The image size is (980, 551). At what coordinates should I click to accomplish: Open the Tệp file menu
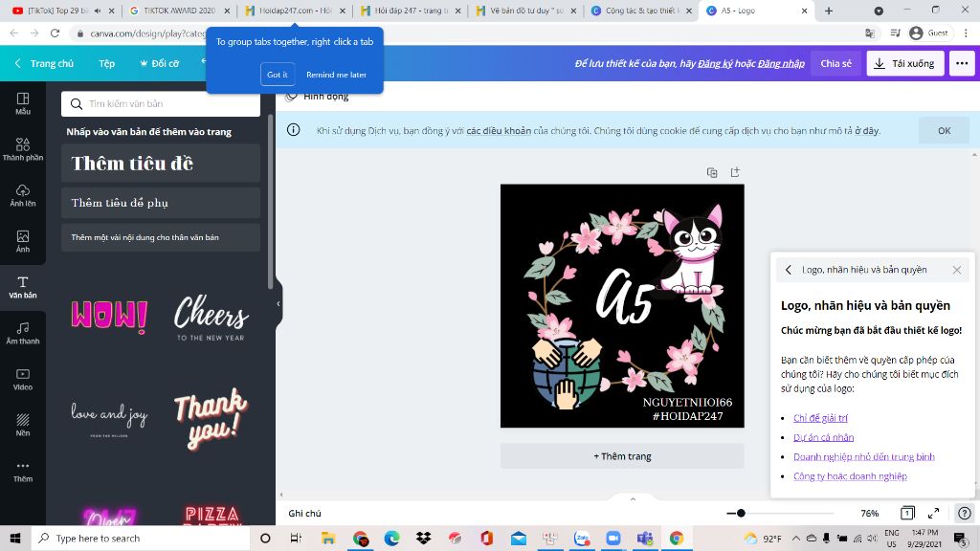[x=107, y=63]
